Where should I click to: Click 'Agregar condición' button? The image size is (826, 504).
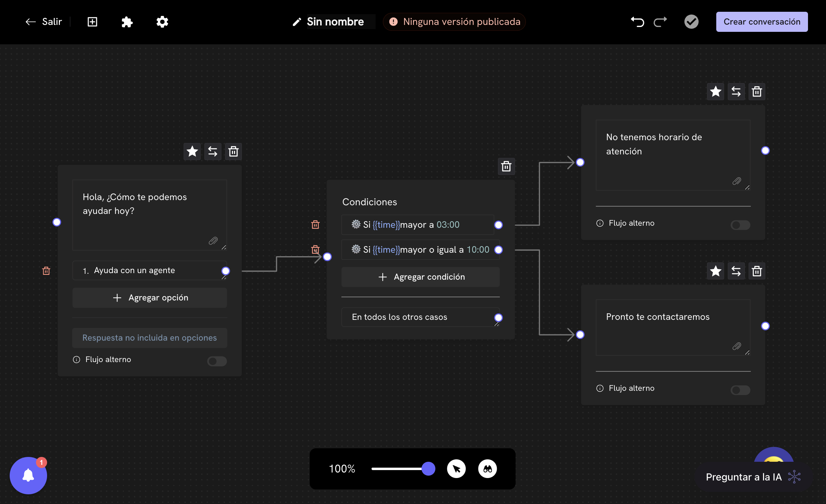point(420,277)
